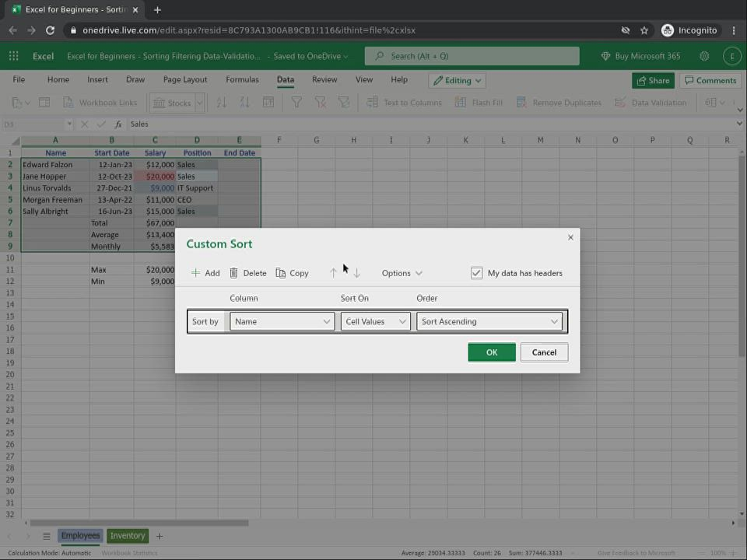
Task: Click the Sort Descending ribbon icon
Action: 245,103
